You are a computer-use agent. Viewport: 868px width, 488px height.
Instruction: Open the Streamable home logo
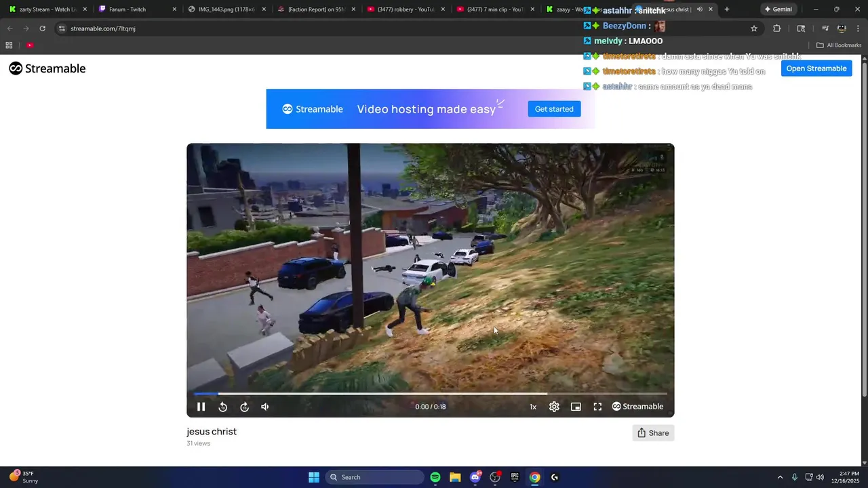click(47, 68)
